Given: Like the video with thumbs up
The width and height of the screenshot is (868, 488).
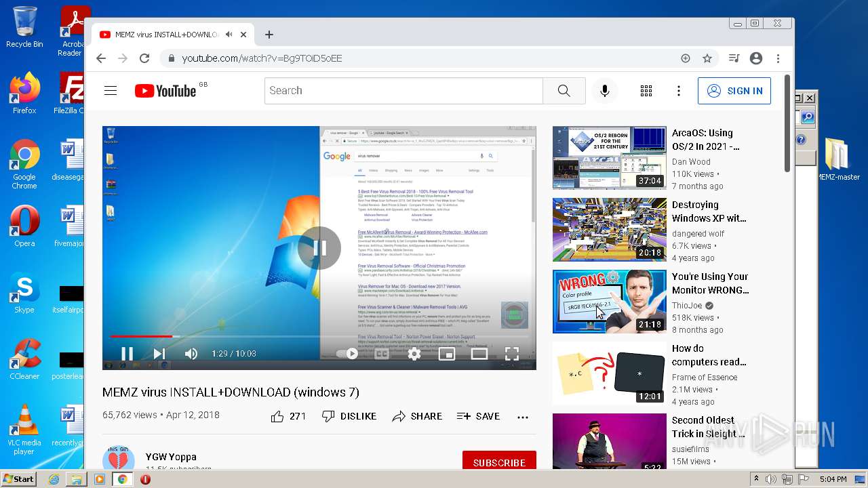Looking at the screenshot, I should click(x=288, y=416).
